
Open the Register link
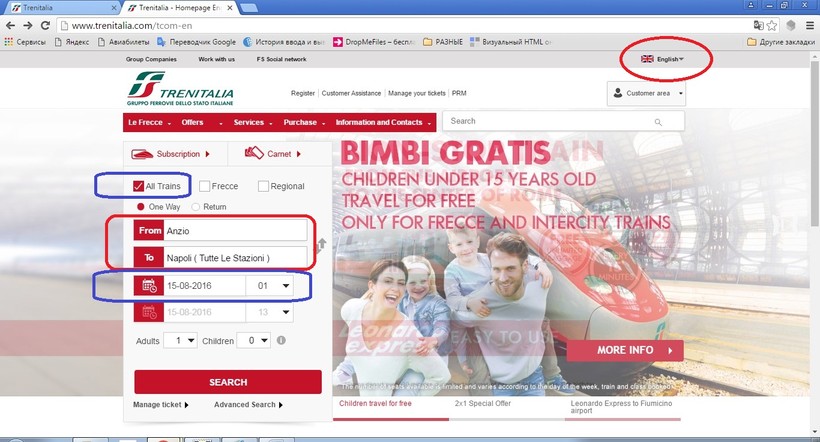pyautogui.click(x=303, y=93)
